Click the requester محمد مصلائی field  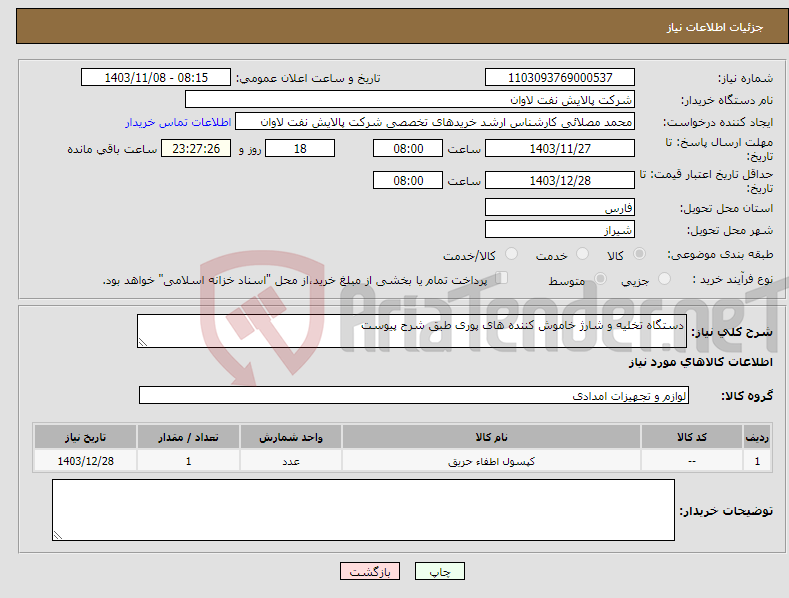pyautogui.click(x=435, y=122)
